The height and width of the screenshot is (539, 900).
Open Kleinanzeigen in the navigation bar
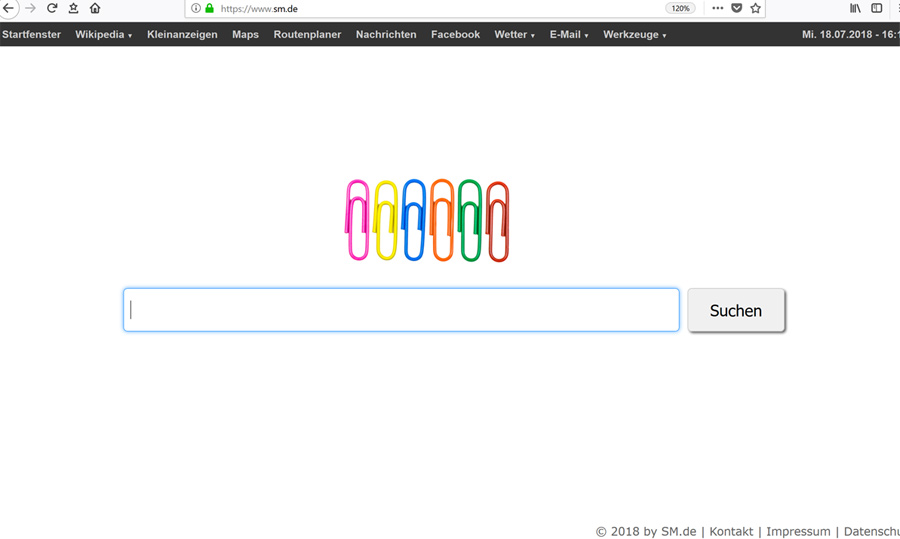coord(182,35)
